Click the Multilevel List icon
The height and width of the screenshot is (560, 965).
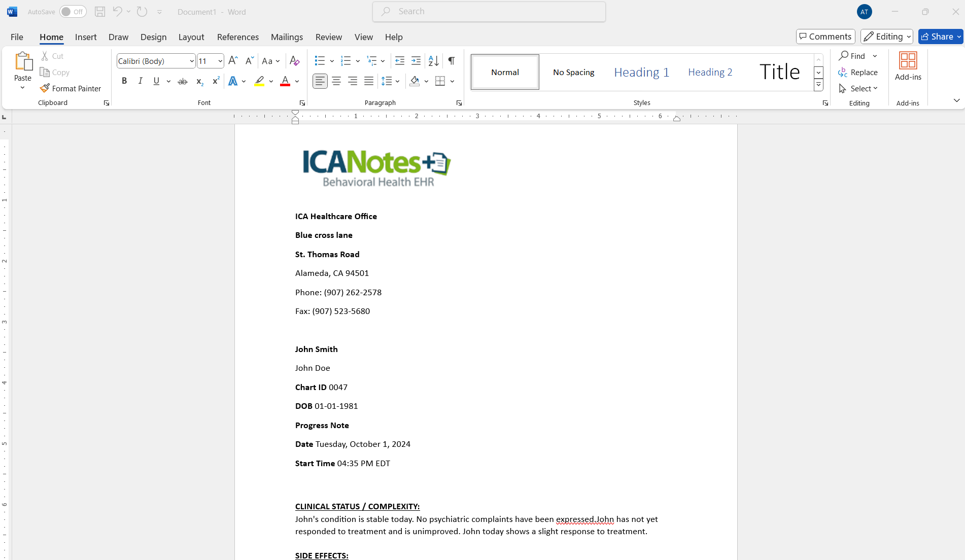pos(372,61)
